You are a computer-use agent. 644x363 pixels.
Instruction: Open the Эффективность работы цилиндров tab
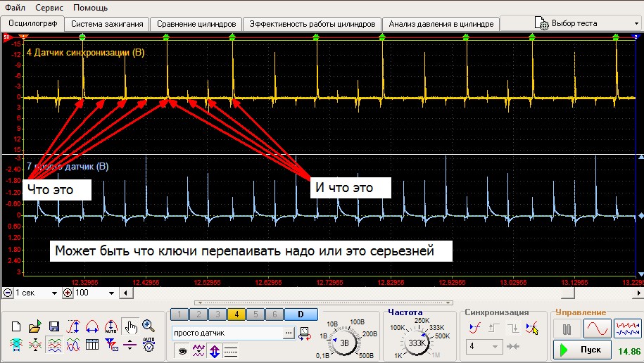[x=312, y=24]
